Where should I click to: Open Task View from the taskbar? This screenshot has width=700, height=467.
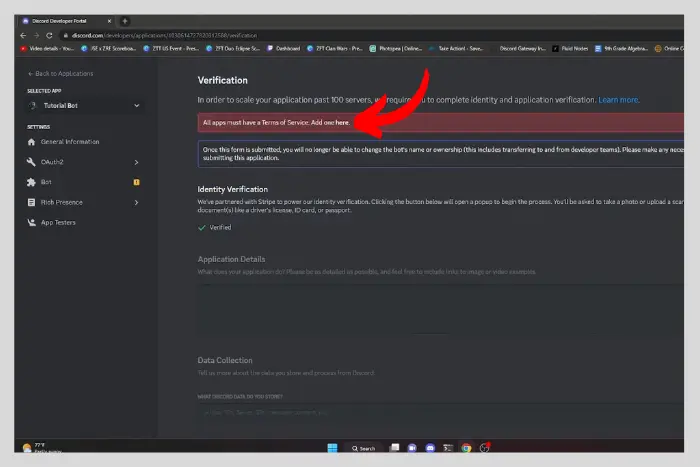[395, 447]
